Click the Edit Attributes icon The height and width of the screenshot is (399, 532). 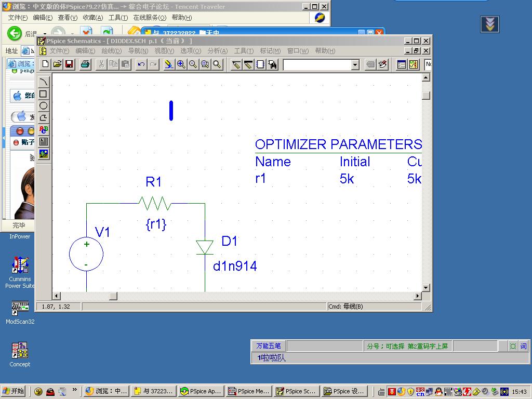click(370, 64)
